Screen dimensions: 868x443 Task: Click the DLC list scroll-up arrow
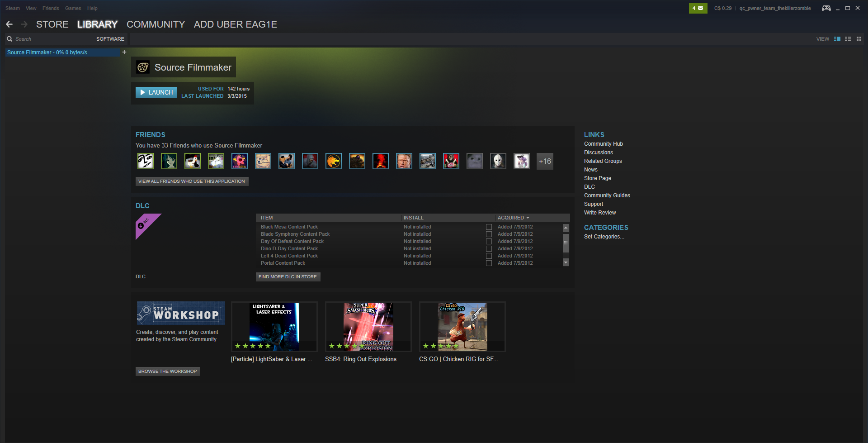click(566, 228)
